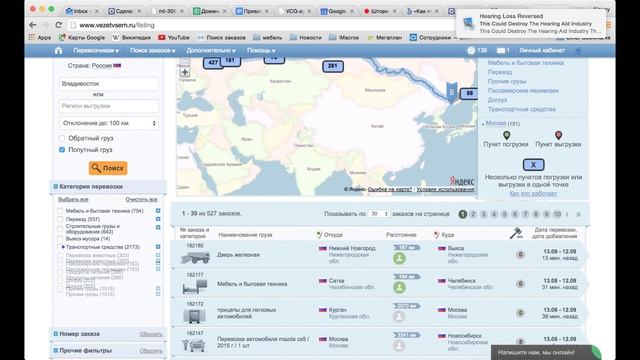This screenshot has width=640, height=360.
Task: Click the Как это работает link
Action: 533,193
